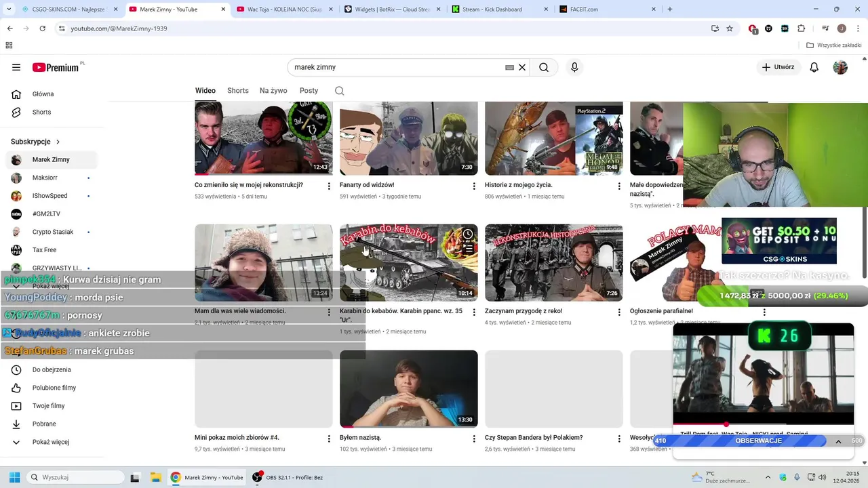Open the tab search dropdown in Chrome
Image resolution: width=868 pixels, height=488 pixels.
(x=9, y=9)
